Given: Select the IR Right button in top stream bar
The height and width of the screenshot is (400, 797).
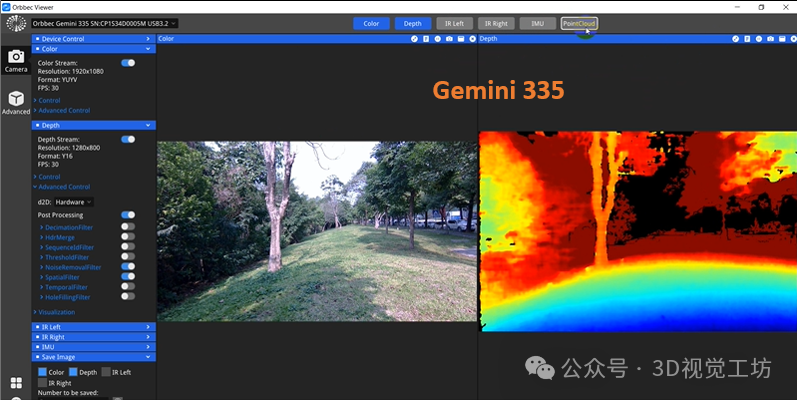Looking at the screenshot, I should pos(496,23).
